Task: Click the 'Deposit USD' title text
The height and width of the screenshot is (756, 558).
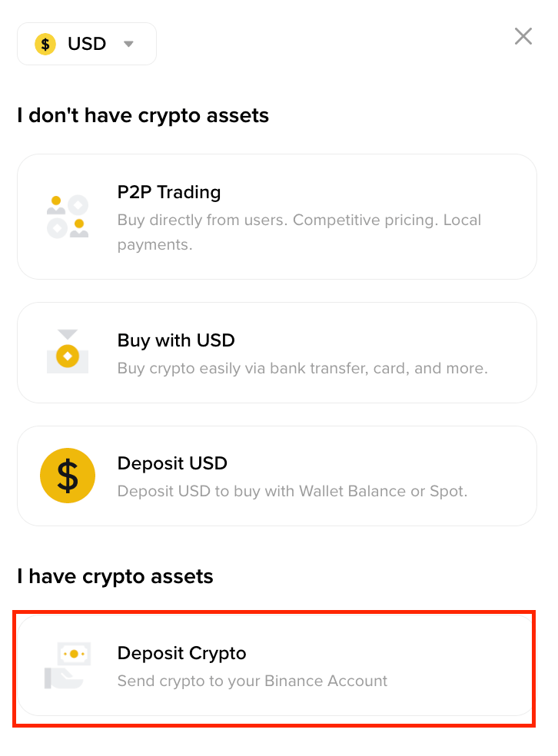Action: [x=172, y=463]
